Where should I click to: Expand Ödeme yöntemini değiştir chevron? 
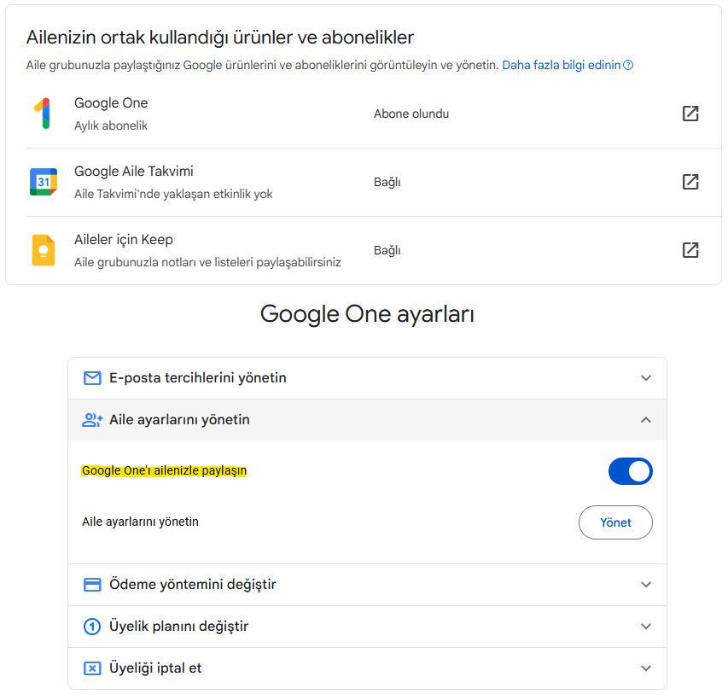pos(646,585)
